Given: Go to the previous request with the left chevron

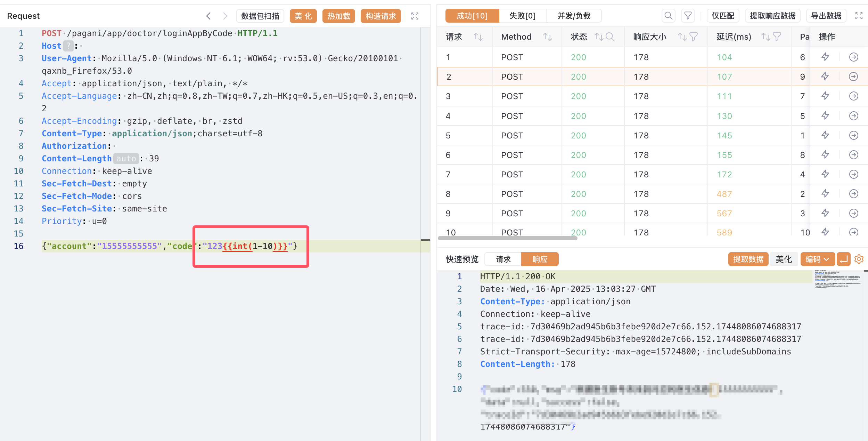Looking at the screenshot, I should 208,16.
